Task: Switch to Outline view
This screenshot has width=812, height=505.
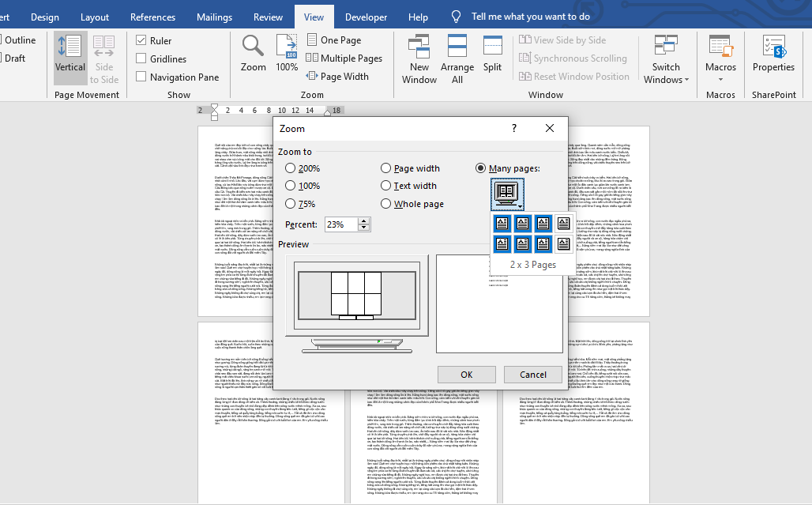Action: click(20, 40)
